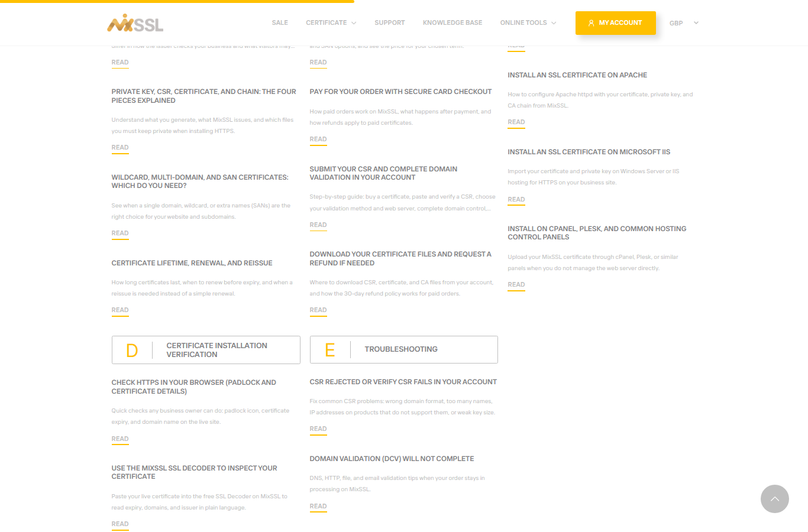Click READ under the Apache install article
The height and width of the screenshot is (532, 808).
click(516, 122)
